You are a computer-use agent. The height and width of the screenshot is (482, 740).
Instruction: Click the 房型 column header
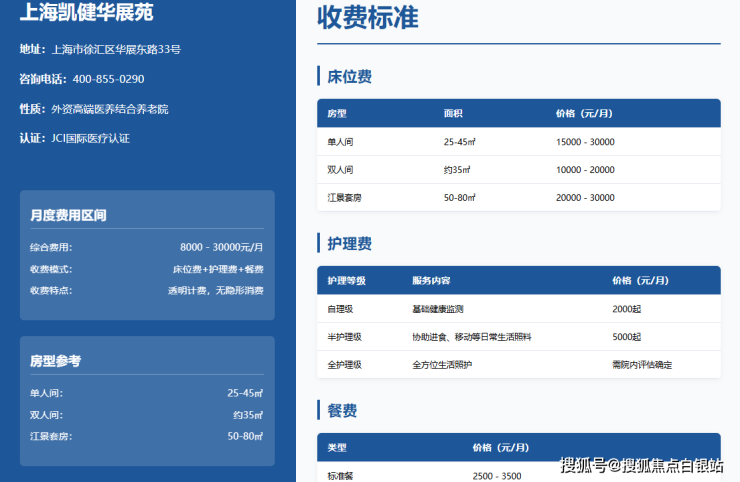click(x=337, y=114)
